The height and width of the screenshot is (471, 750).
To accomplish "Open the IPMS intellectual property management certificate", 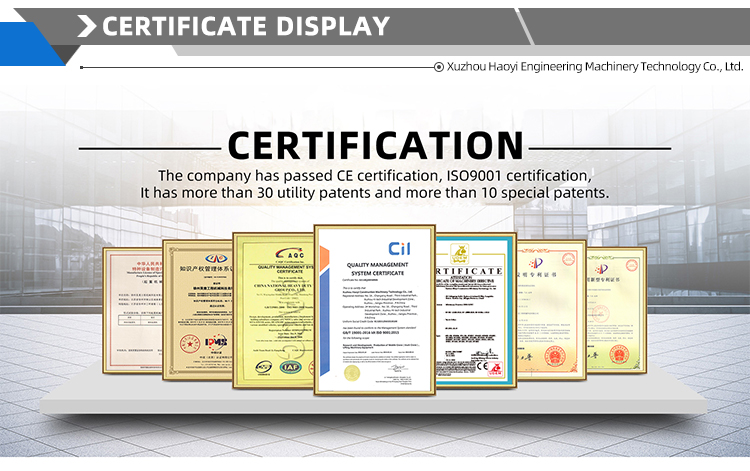I will click(x=198, y=310).
